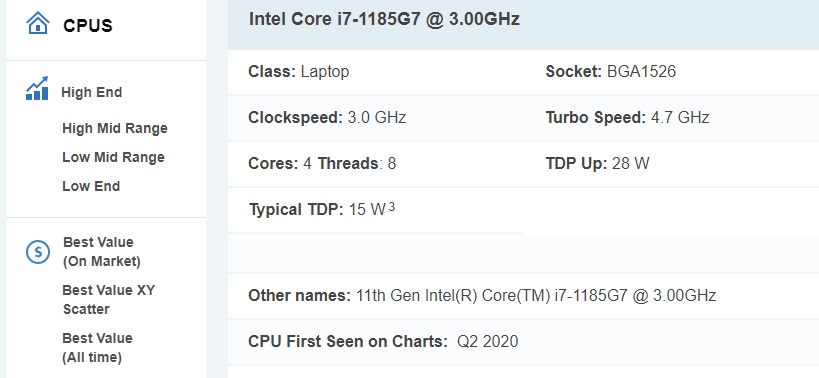Image resolution: width=819 pixels, height=378 pixels.
Task: Open the Low End CPU list
Action: (91, 186)
